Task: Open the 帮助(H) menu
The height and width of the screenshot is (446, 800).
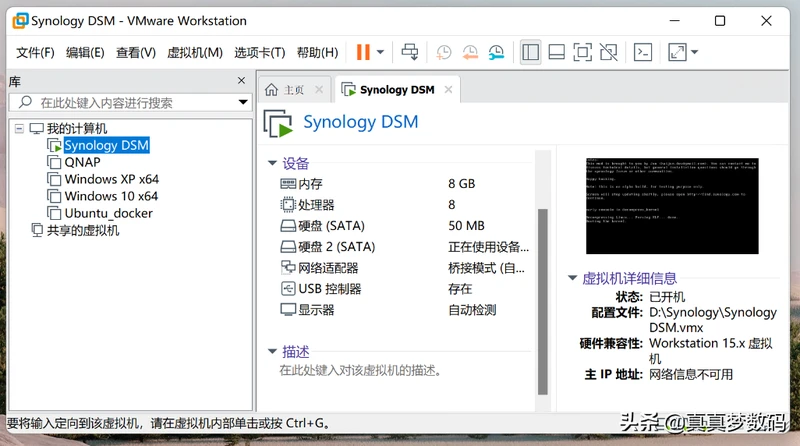Action: (x=317, y=53)
